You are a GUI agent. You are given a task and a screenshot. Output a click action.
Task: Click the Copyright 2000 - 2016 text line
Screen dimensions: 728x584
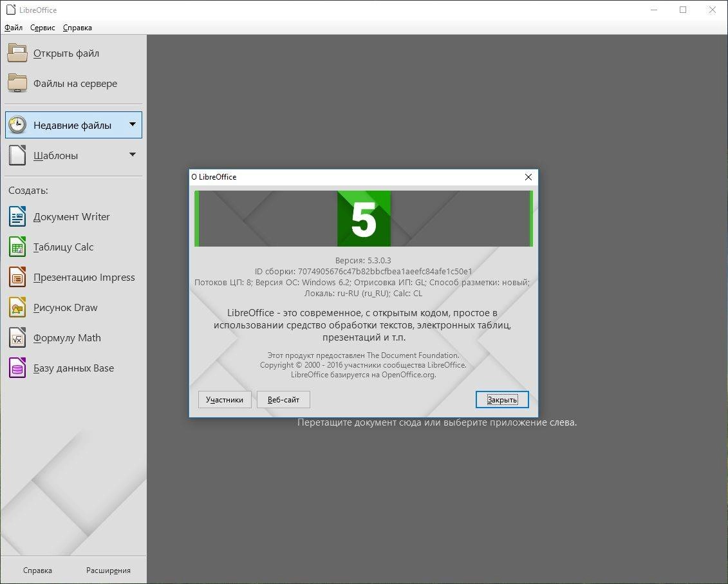click(363, 364)
